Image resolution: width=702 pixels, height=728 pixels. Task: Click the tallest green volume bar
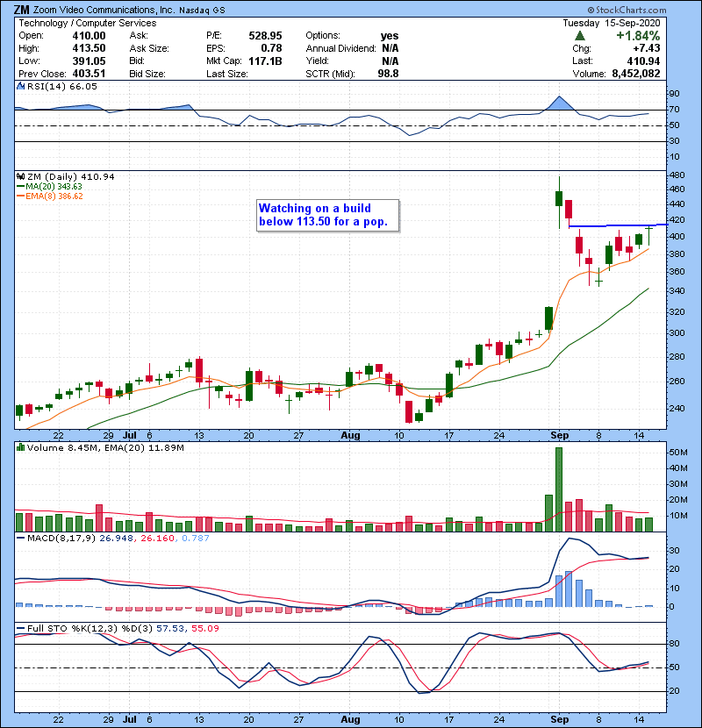point(559,489)
